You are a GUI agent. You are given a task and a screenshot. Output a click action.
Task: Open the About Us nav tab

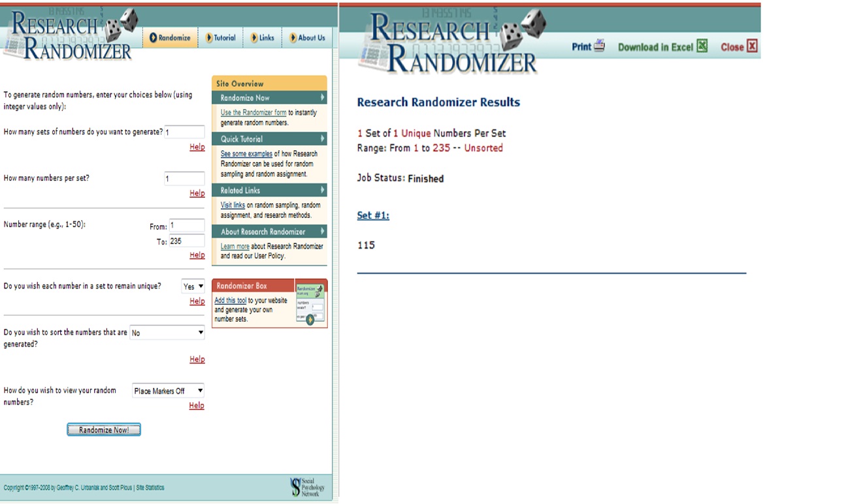pos(307,38)
